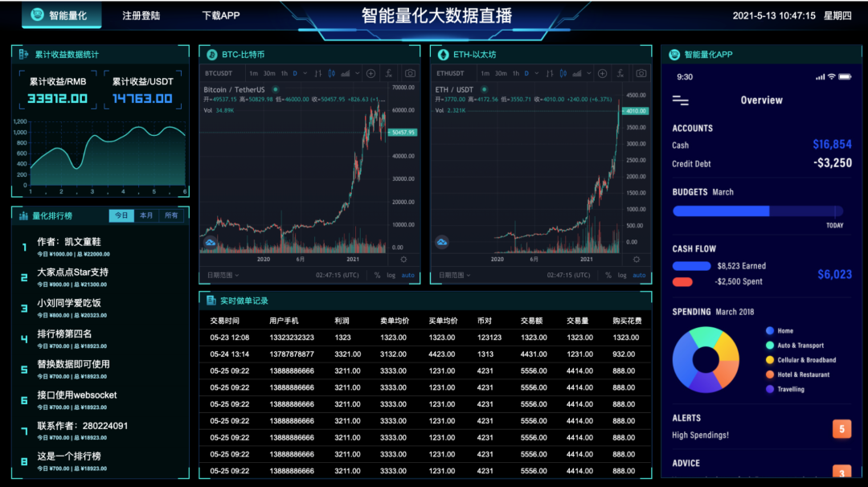Toggle log scale on ETH chart

coord(622,275)
